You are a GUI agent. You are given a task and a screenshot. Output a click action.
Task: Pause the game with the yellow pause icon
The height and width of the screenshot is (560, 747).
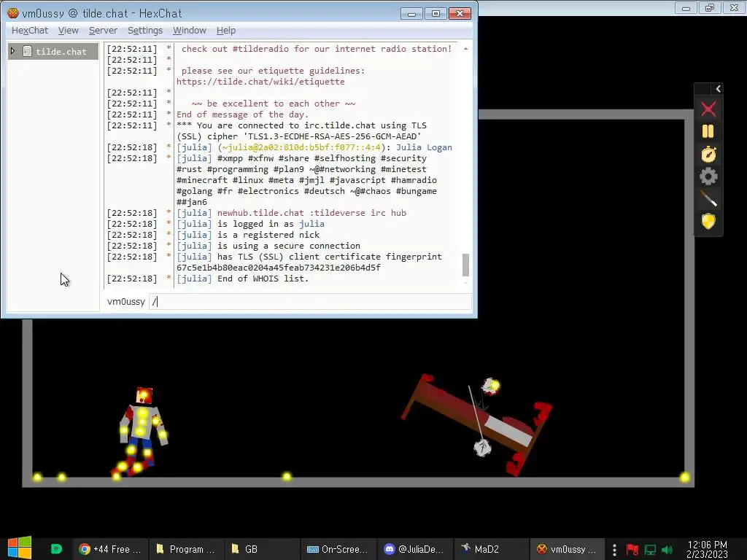pyautogui.click(x=708, y=131)
